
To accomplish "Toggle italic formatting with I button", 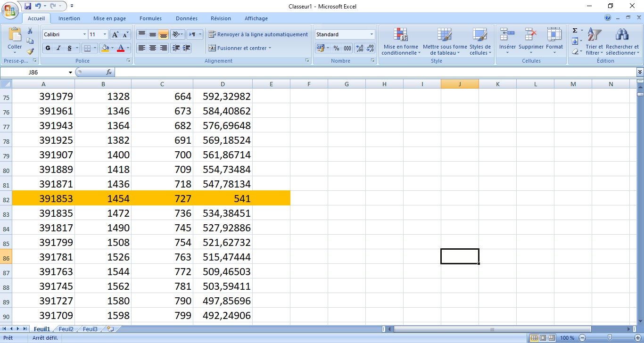I will coord(59,48).
